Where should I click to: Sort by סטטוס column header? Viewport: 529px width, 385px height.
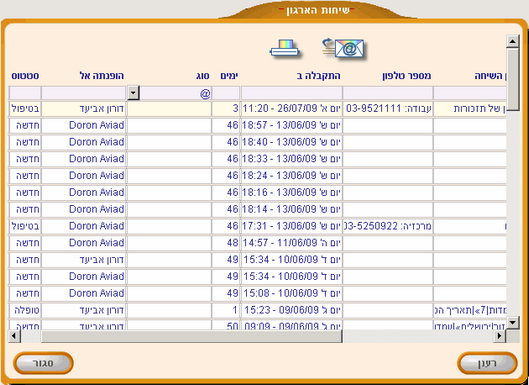25,76
